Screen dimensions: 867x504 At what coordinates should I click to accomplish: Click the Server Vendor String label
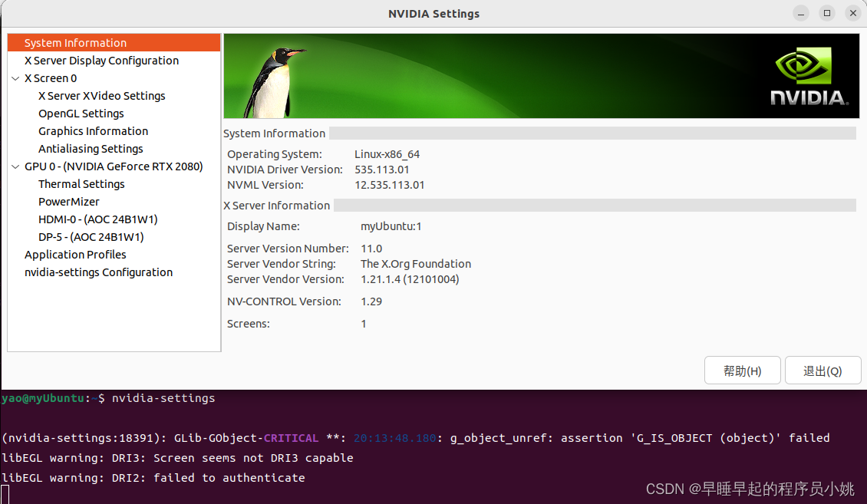[x=282, y=264]
